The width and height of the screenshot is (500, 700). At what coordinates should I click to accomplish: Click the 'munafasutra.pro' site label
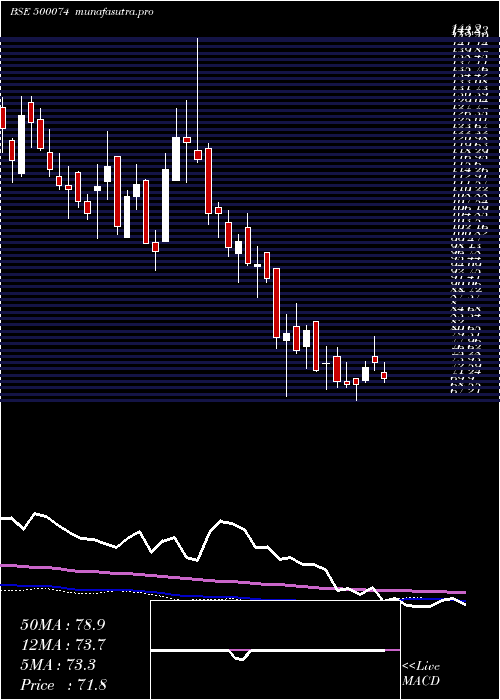(x=115, y=12)
